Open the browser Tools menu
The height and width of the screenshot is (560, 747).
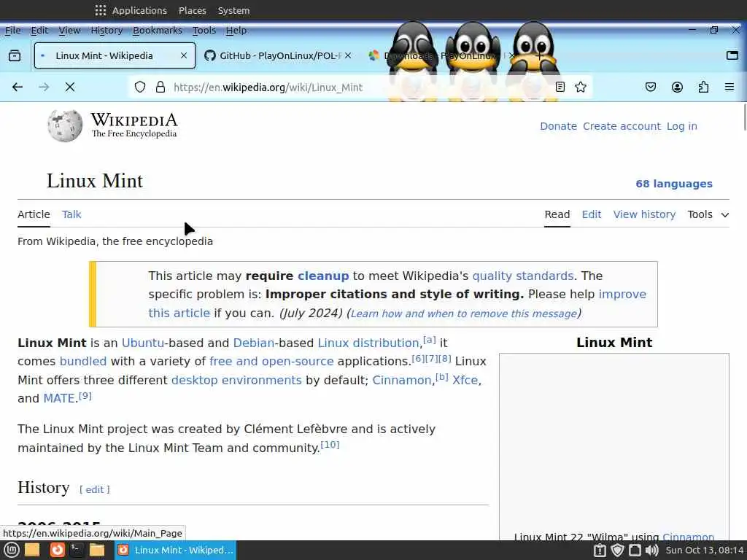coord(204,31)
